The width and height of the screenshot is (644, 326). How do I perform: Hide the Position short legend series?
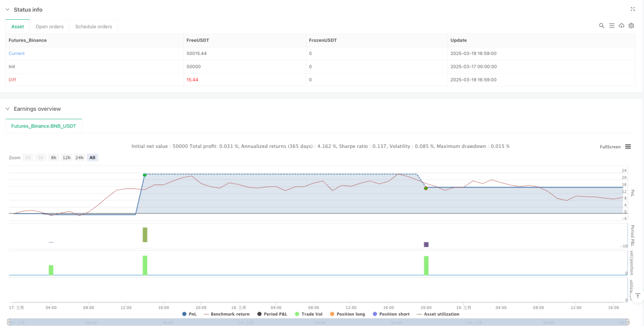390,314
